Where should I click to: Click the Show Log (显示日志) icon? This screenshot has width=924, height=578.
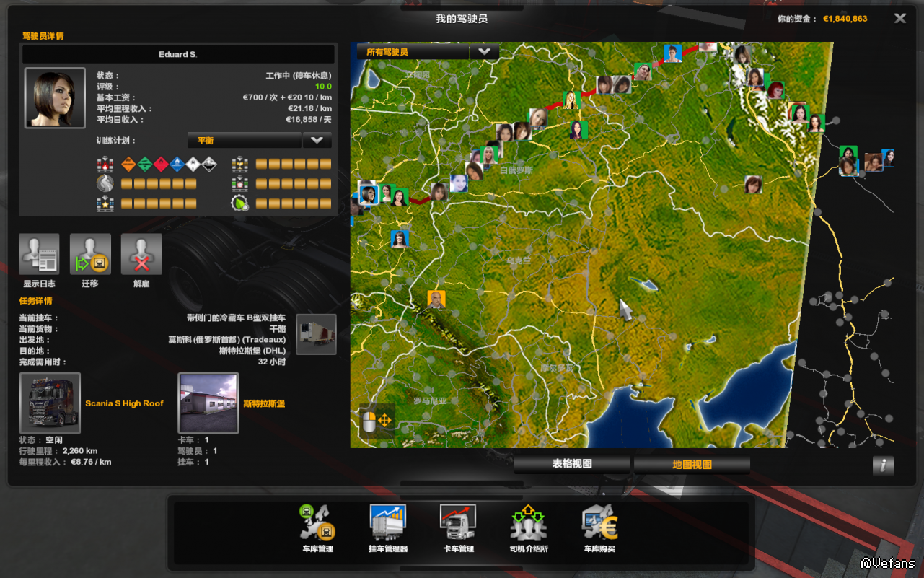(x=39, y=254)
